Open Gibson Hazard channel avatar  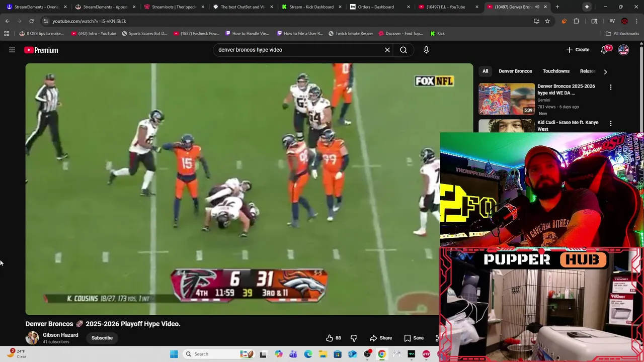32,338
